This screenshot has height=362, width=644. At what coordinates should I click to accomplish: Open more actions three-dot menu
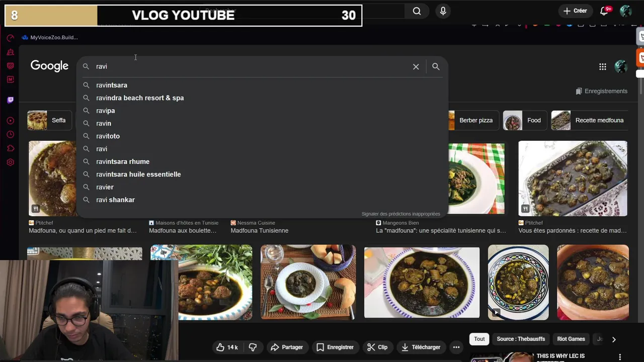click(456, 347)
